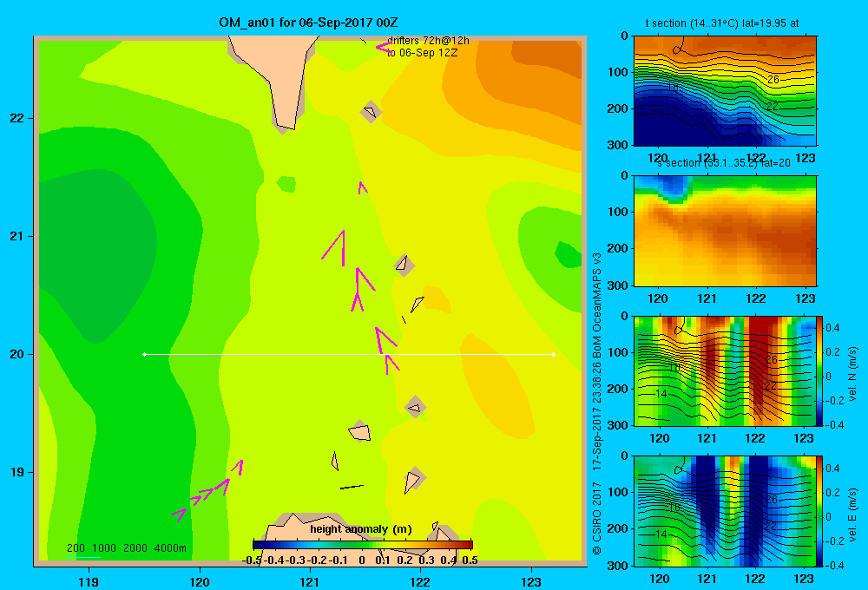Click the salinity section plot
This screenshot has width=868, height=590.
[x=725, y=231]
